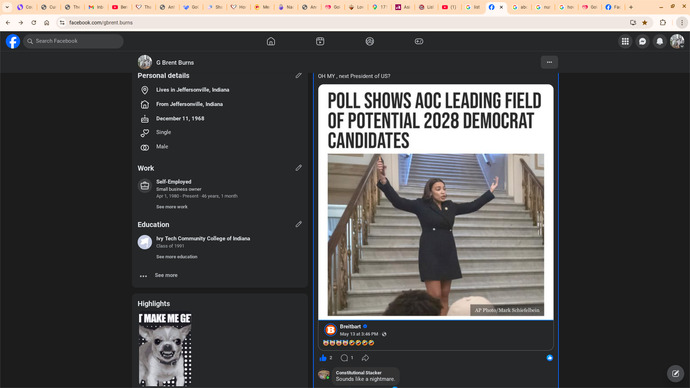Screen dimensions: 690x388
Task: Click G Brent Burns header avatar
Action: point(145,62)
